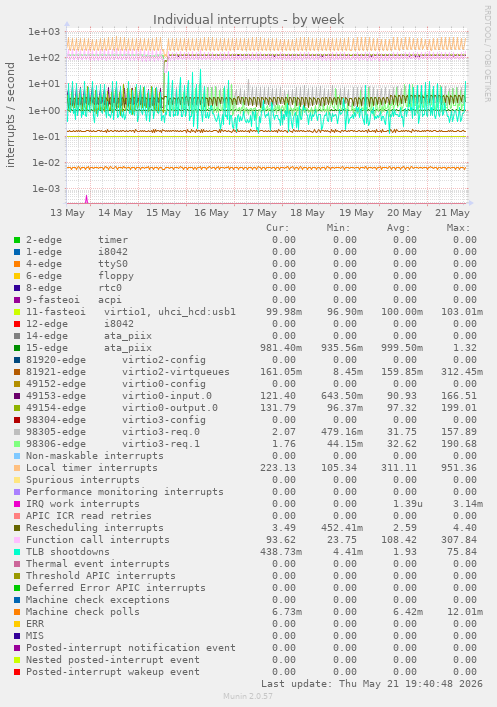Click the Max column header
The width and height of the screenshot is (497, 707).
click(458, 228)
